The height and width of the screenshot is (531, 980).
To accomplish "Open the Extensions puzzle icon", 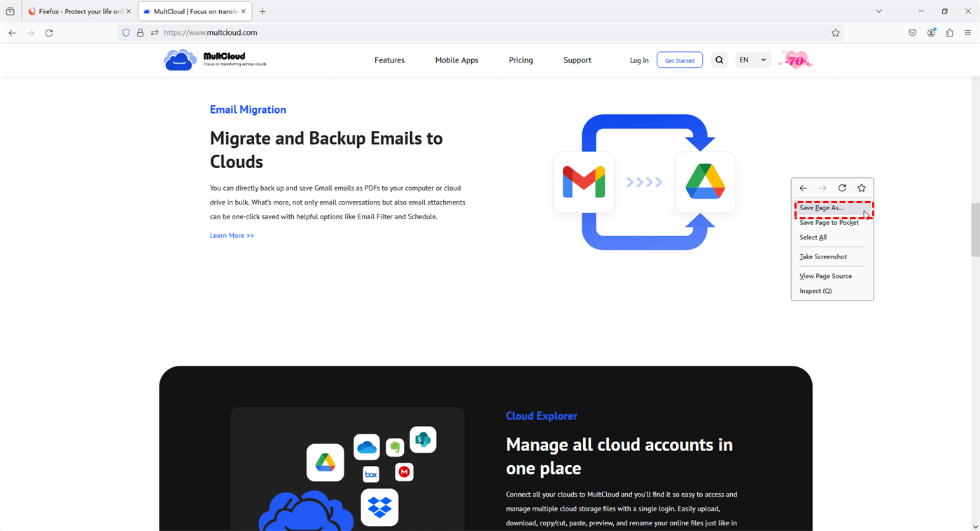I will click(x=949, y=33).
